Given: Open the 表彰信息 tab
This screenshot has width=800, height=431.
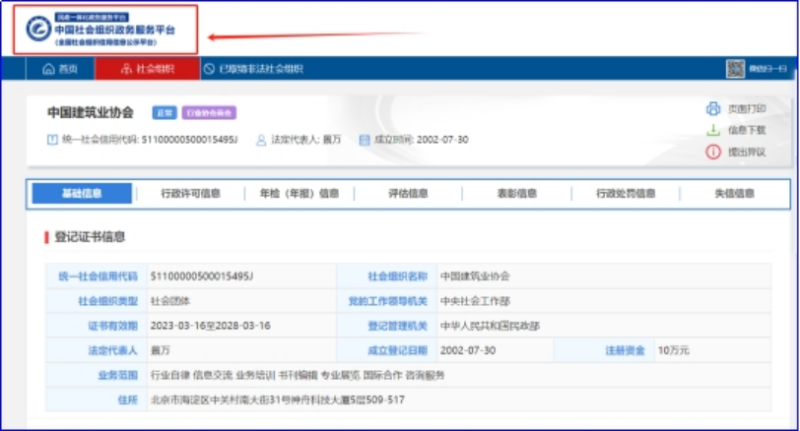Looking at the screenshot, I should [x=517, y=193].
